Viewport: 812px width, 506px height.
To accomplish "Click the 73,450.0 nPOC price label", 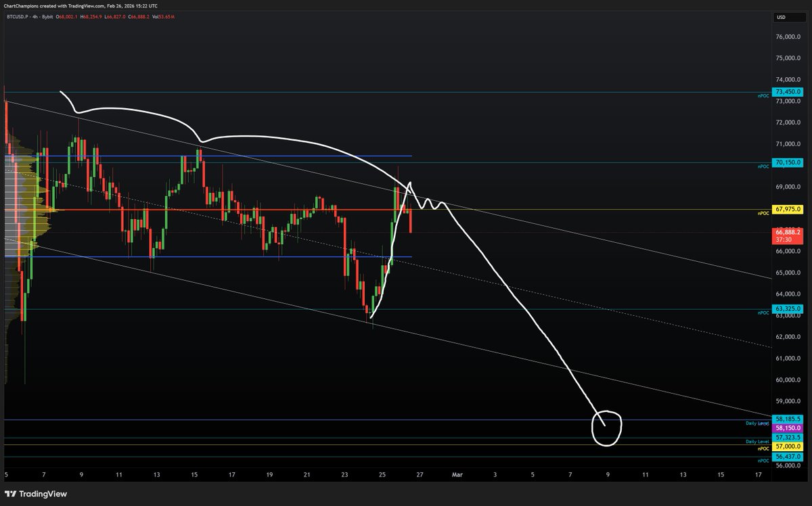I will pyautogui.click(x=788, y=92).
